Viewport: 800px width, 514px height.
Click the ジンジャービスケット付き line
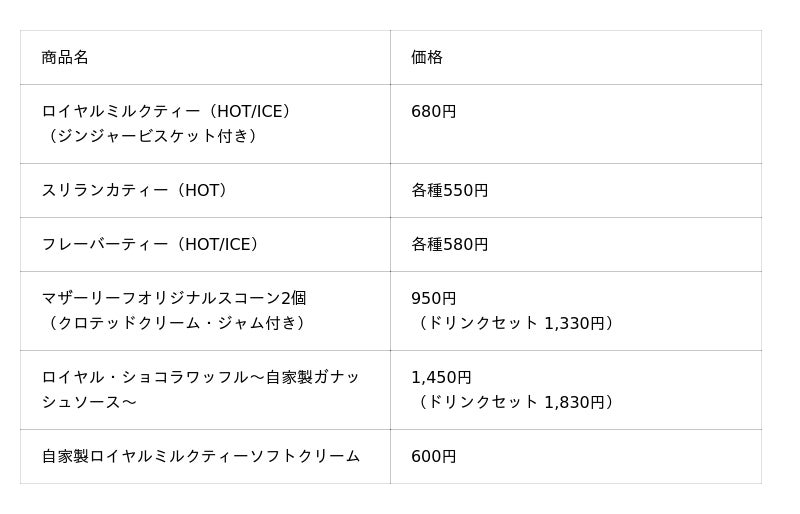click(x=152, y=136)
